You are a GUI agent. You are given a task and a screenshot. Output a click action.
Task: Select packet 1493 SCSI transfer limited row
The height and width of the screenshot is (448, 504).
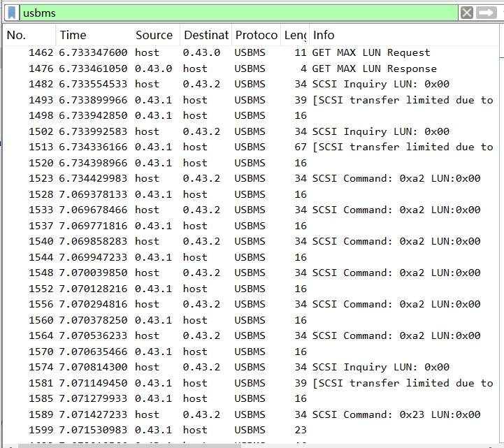click(x=252, y=100)
